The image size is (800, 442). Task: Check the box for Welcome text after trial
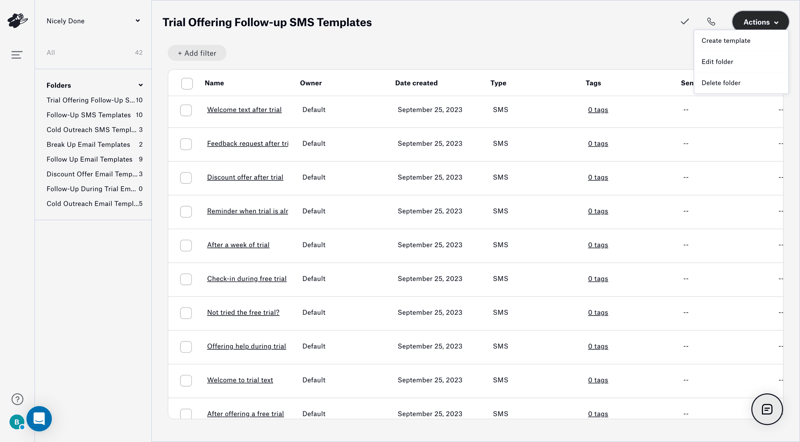pos(186,110)
